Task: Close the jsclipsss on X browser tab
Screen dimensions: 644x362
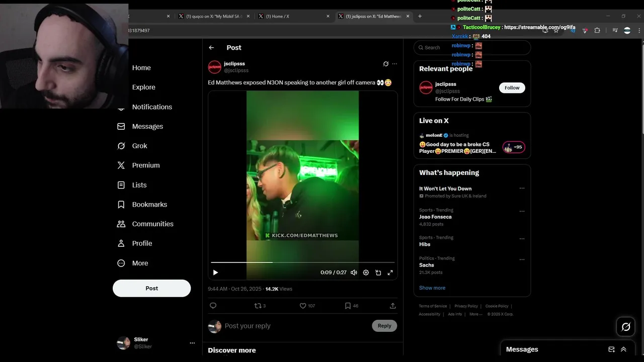Action: pos(408,16)
